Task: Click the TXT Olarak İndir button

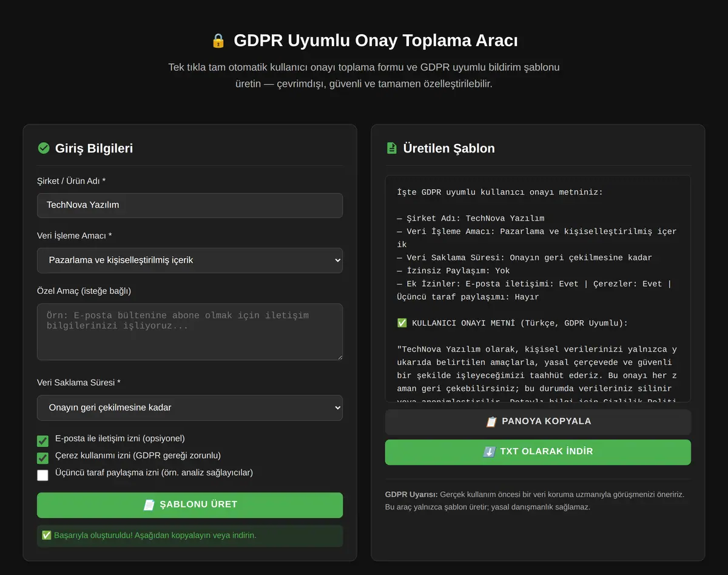Action: click(538, 452)
